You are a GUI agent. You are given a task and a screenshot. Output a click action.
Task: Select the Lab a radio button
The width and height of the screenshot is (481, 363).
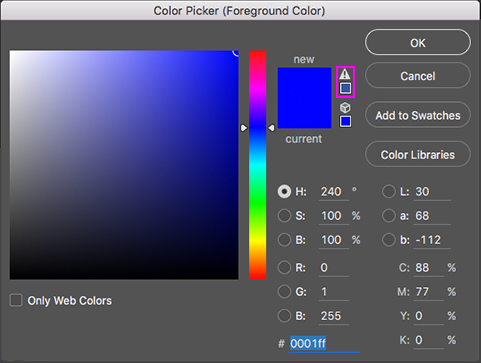[x=389, y=216]
